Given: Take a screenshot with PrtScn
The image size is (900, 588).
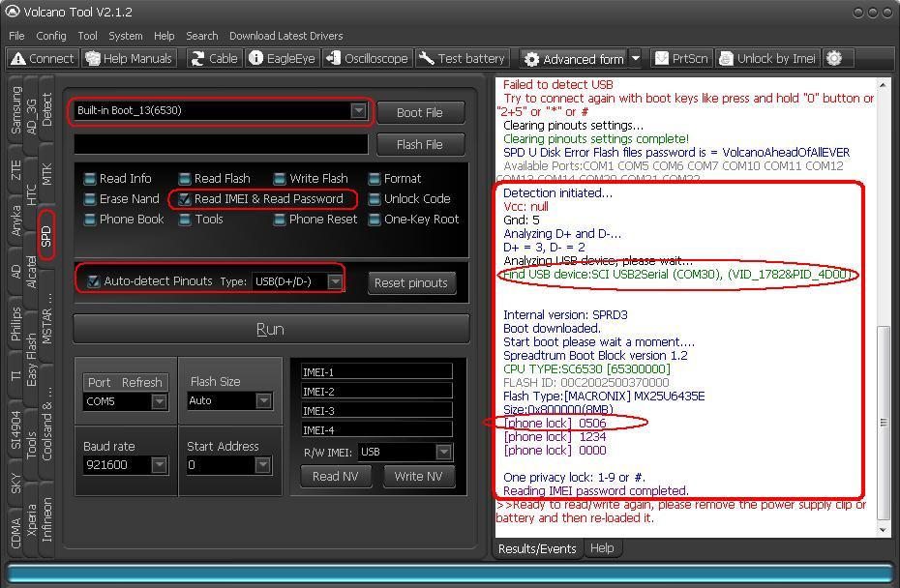Looking at the screenshot, I should click(681, 58).
